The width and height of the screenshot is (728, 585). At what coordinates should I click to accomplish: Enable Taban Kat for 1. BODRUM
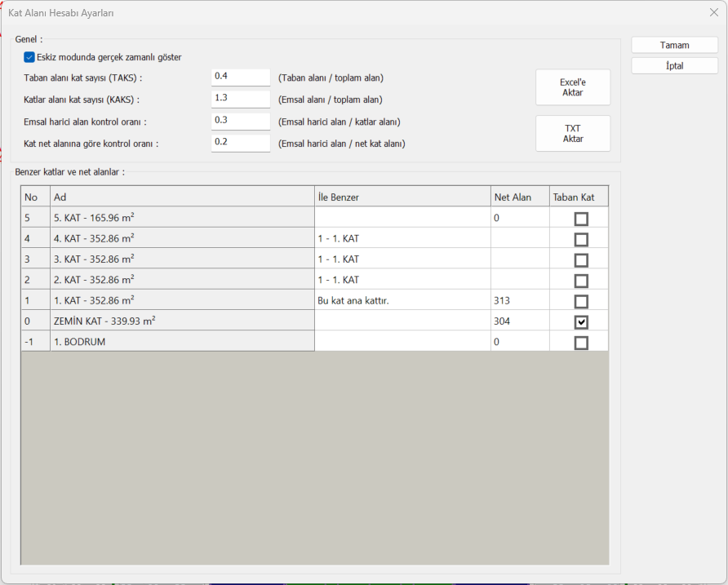[580, 343]
